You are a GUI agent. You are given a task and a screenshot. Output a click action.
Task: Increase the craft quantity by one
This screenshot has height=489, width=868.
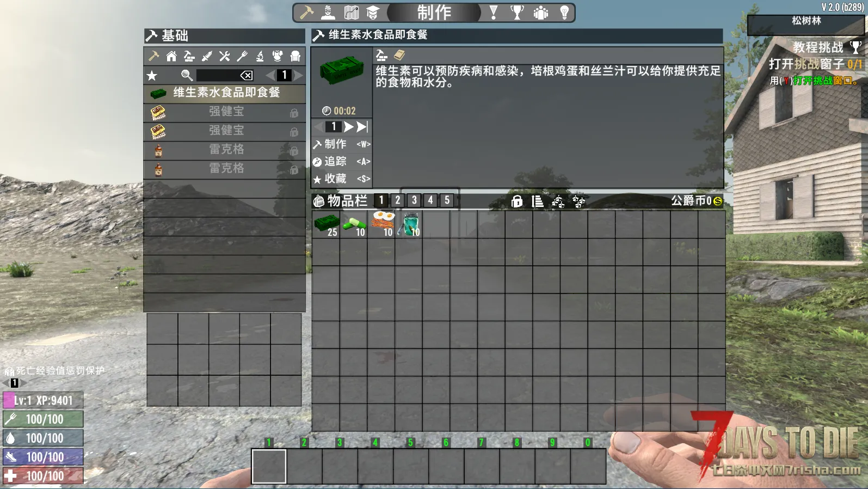point(349,127)
